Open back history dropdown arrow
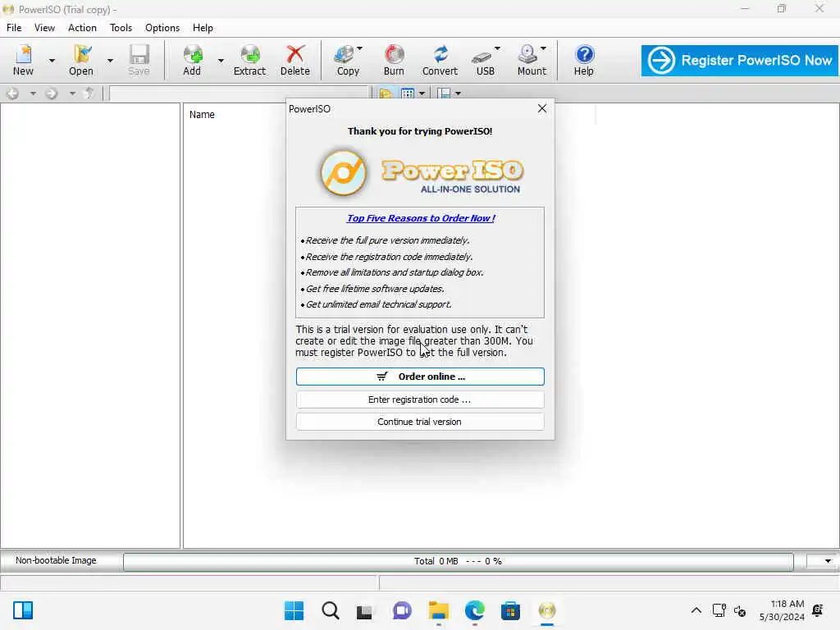Screen dimensions: 840x630 coord(33,94)
